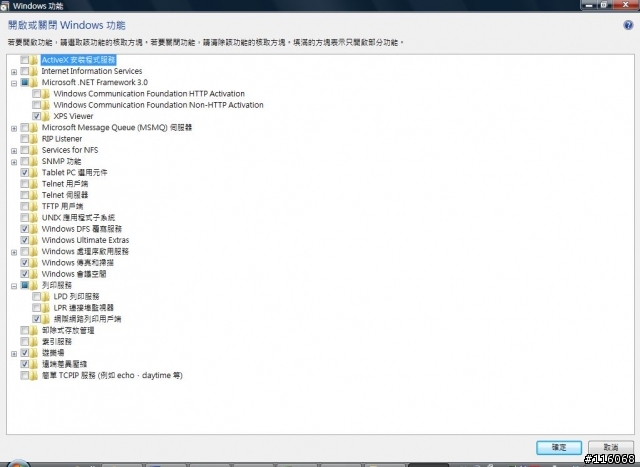Screen dimensions: 640x467
Task: Expand Microsoft Message Queue (MSMQ) node
Action: pos(14,128)
